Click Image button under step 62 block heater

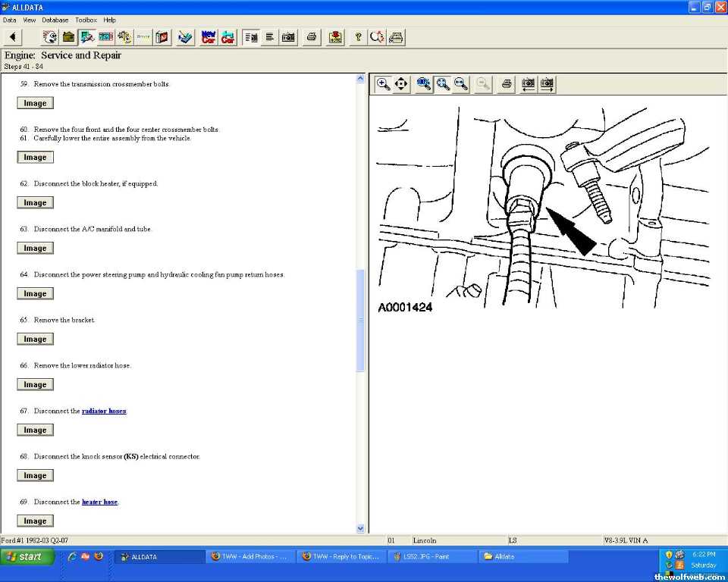[35, 203]
